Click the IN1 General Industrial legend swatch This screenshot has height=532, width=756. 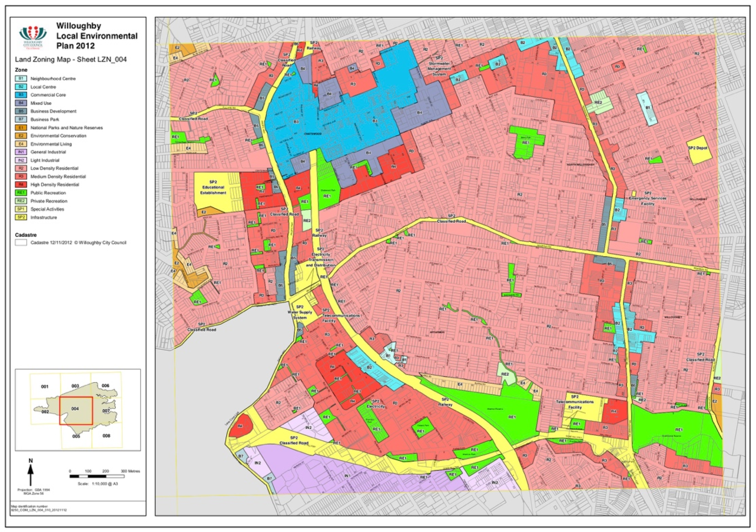[x=21, y=152]
